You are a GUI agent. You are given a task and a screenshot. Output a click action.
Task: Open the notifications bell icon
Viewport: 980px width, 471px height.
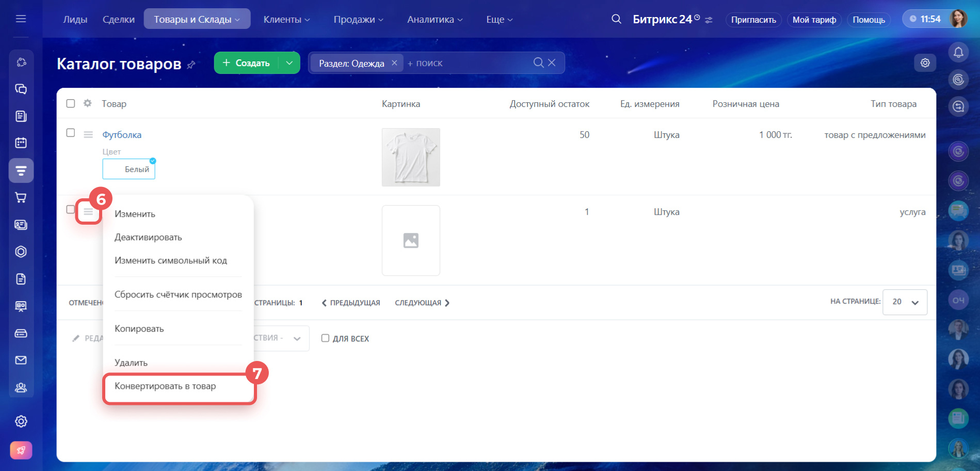pyautogui.click(x=958, y=52)
